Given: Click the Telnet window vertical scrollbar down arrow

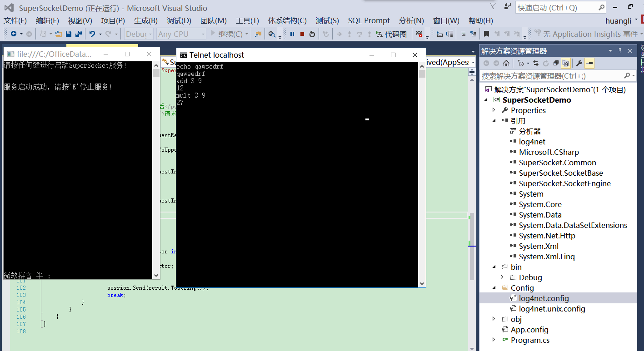Looking at the screenshot, I should click(422, 283).
